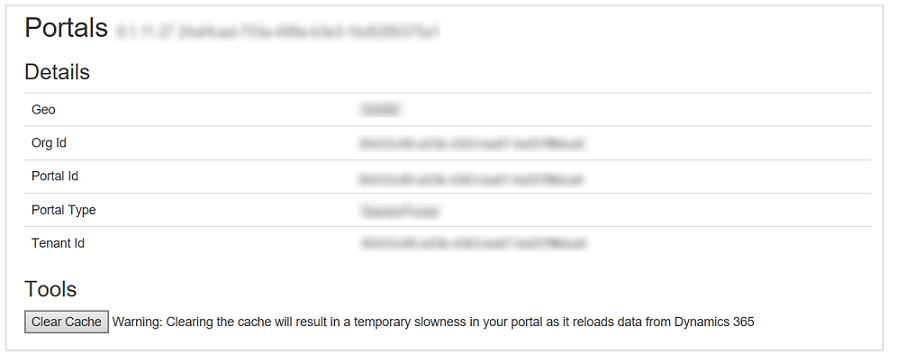Select the blurred Org Id value
Viewport: 897px width, 363px height.
tap(472, 143)
